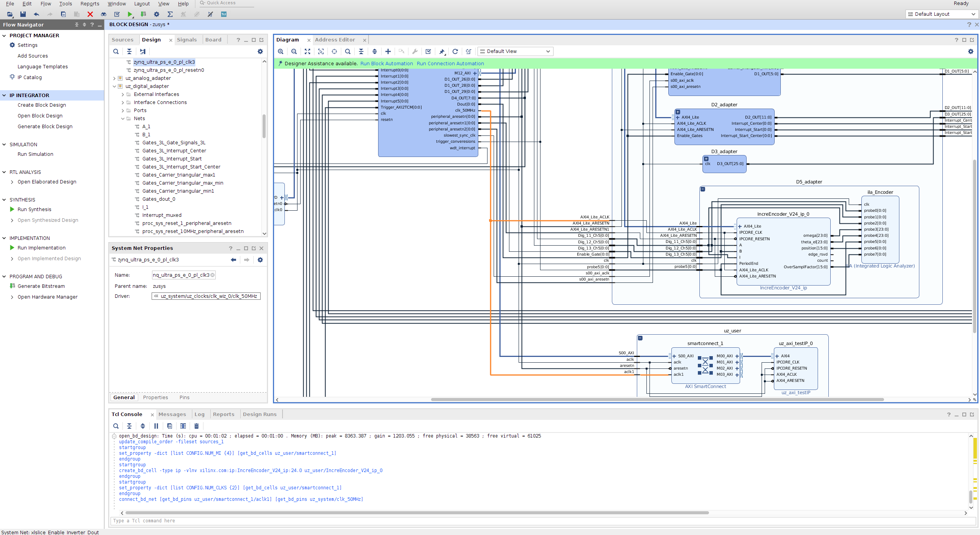Click the Tcl command input field
Screen dimensions: 980x535
537,521
